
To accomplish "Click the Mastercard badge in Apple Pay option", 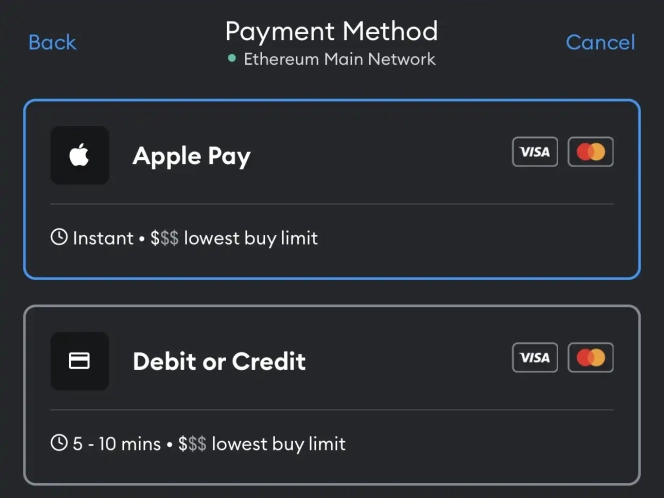I will point(591,152).
